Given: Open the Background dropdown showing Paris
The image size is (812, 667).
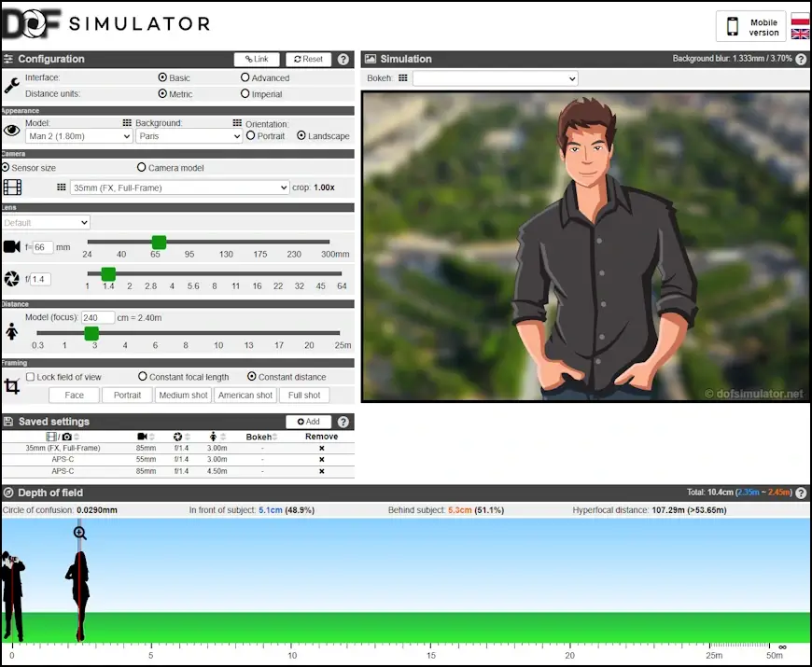Looking at the screenshot, I should click(189, 136).
